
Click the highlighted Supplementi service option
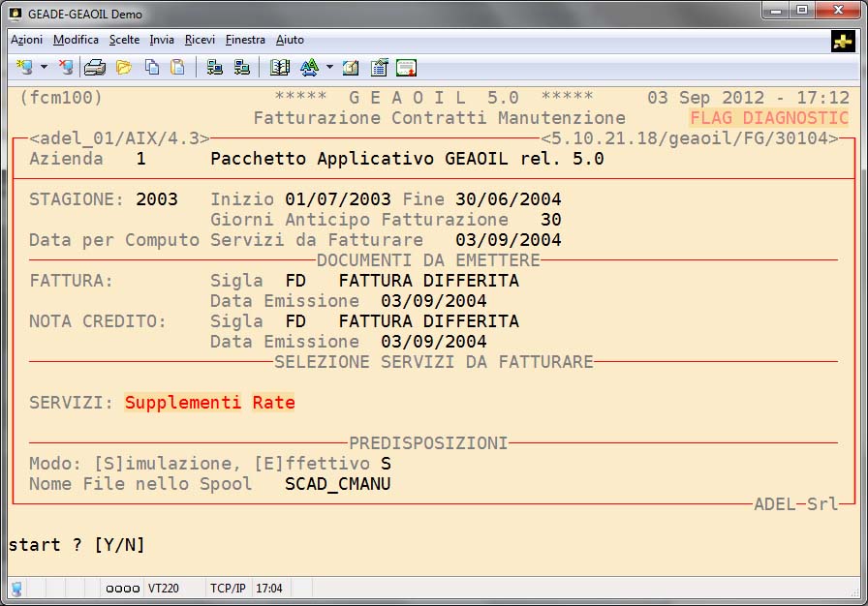(183, 403)
